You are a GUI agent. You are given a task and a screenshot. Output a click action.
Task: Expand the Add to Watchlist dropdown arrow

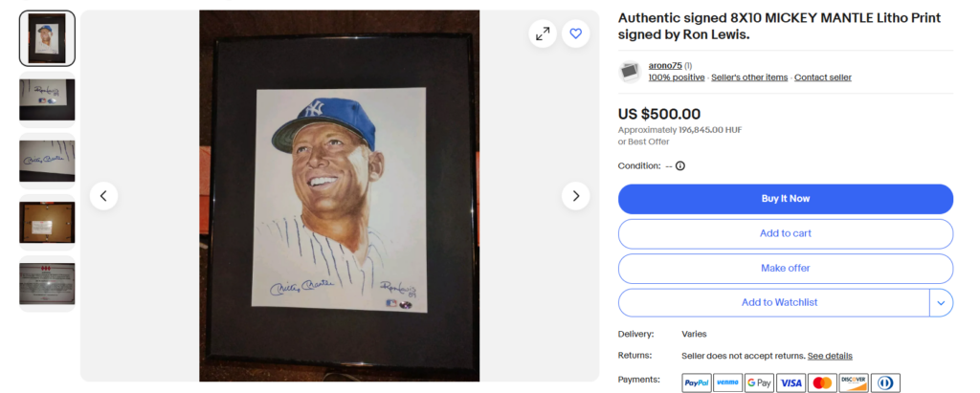(x=942, y=303)
